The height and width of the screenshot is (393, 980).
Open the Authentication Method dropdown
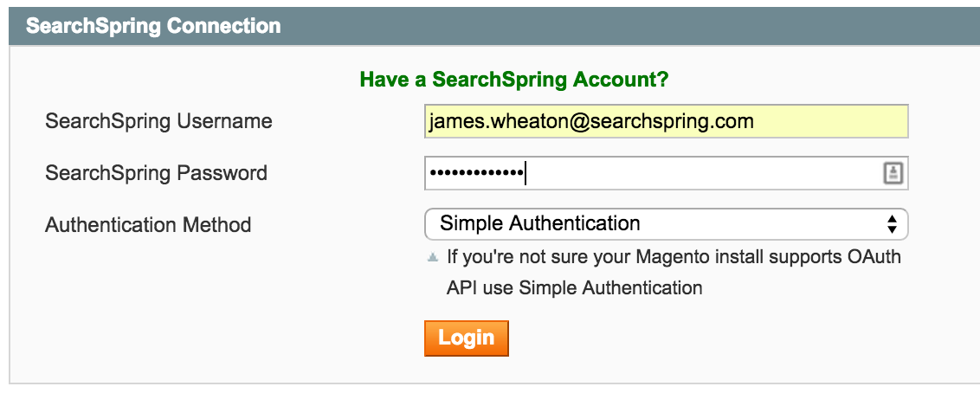[665, 224]
